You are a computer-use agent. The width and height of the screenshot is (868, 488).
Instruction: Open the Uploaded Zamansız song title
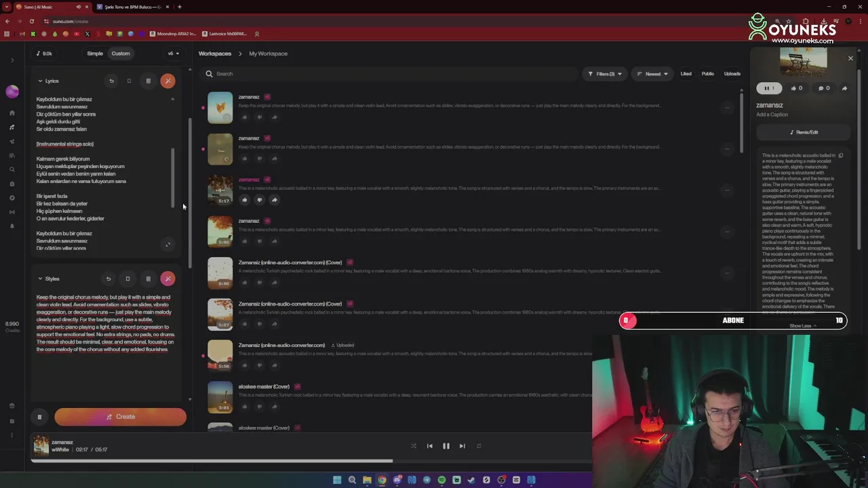pyautogui.click(x=281, y=345)
